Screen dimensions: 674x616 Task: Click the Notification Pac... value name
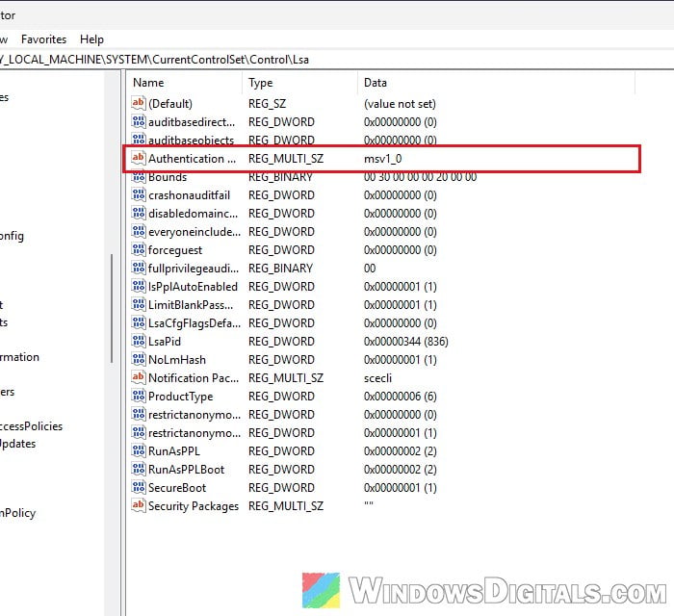(194, 378)
